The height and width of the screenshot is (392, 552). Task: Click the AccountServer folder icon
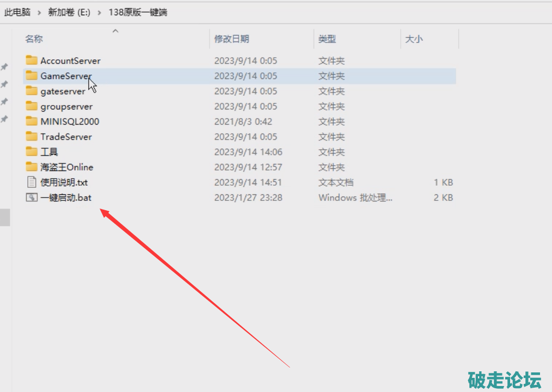[x=32, y=60]
